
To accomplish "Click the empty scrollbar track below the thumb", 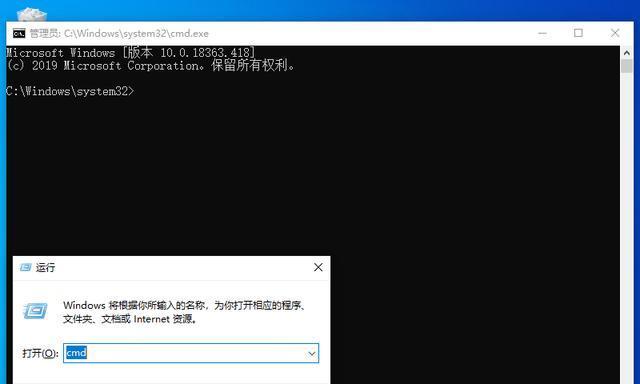I will [627, 224].
